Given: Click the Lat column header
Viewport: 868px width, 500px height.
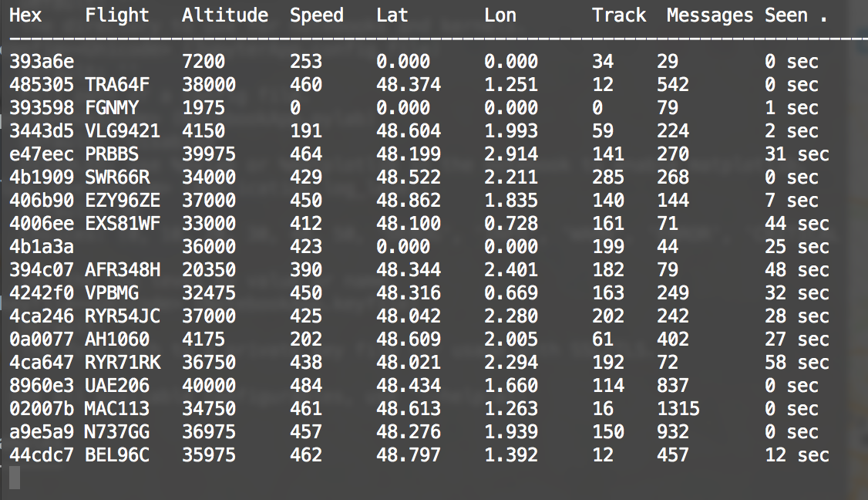Looking at the screenshot, I should [x=392, y=15].
